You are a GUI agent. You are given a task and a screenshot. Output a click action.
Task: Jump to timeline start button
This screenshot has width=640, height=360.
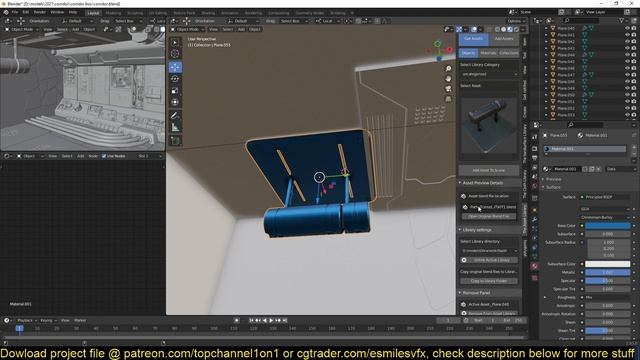pos(251,320)
